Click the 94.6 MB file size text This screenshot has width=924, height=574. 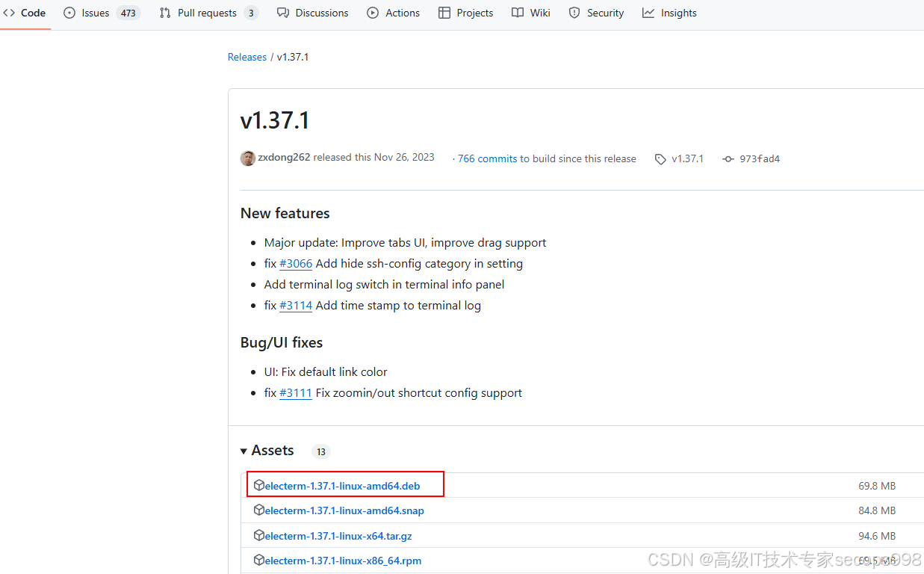tap(877, 536)
